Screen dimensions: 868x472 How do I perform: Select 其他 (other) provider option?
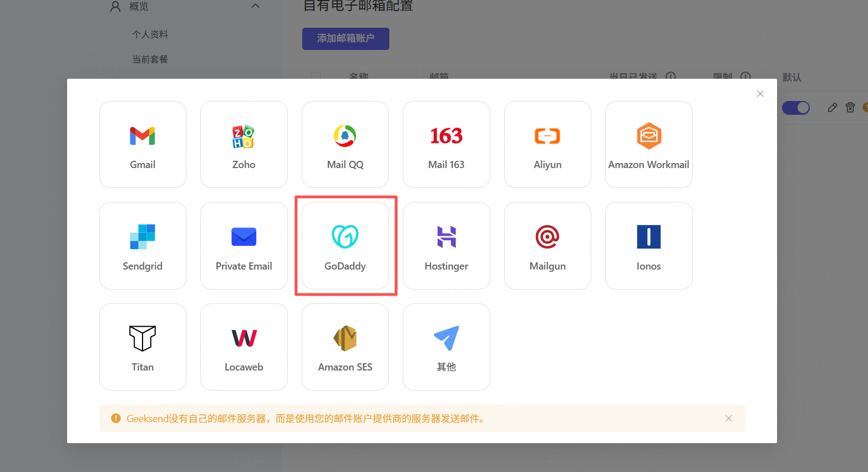446,347
